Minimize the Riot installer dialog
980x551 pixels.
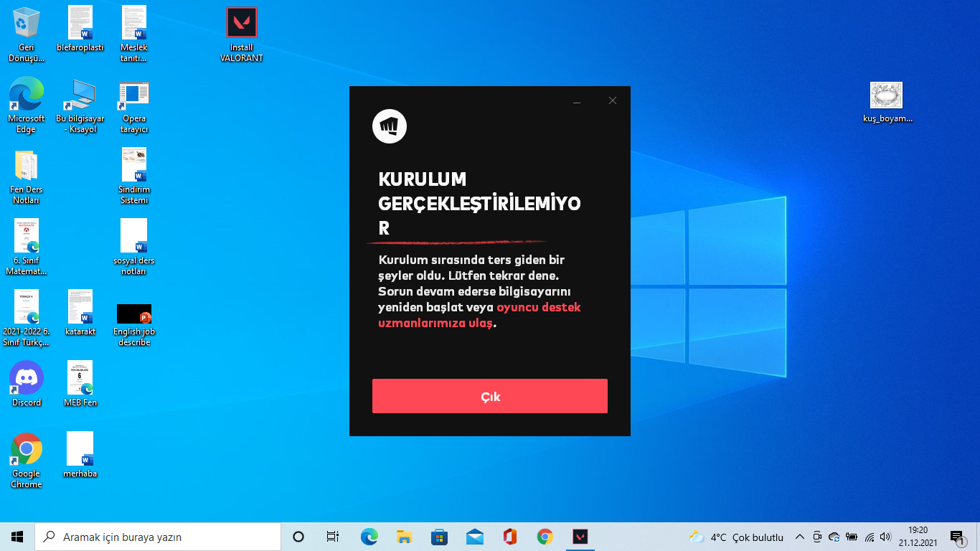(x=577, y=101)
